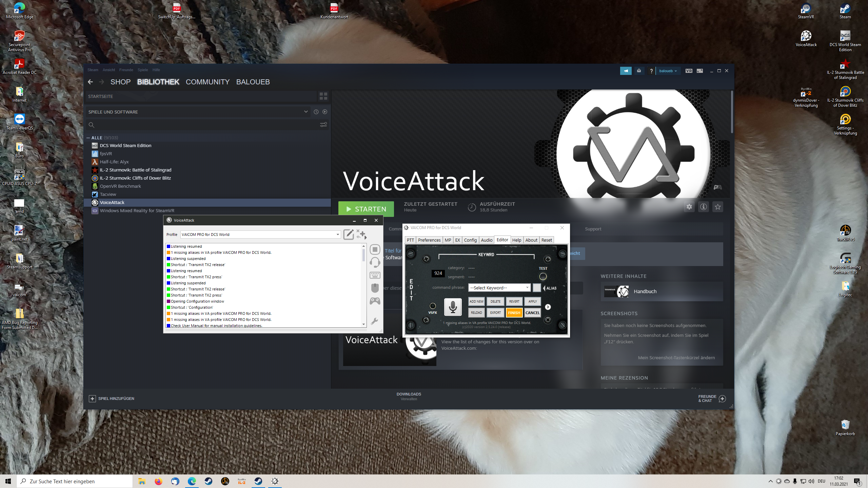This screenshot has height=488, width=868.
Task: Open the About tab in VAICOM
Action: 531,240
